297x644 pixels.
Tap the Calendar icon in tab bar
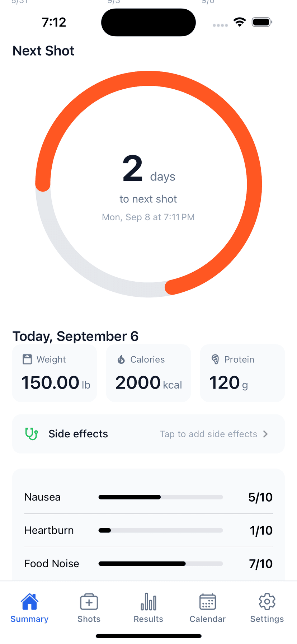pos(208,602)
